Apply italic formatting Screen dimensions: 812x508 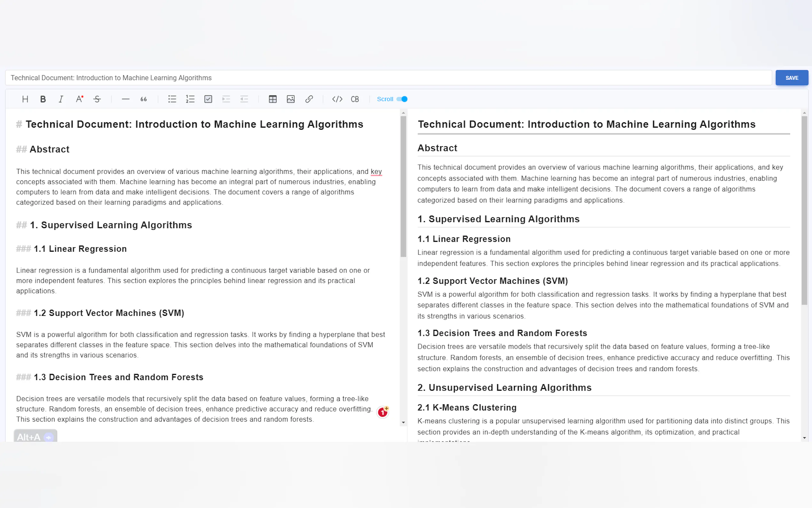pos(61,99)
